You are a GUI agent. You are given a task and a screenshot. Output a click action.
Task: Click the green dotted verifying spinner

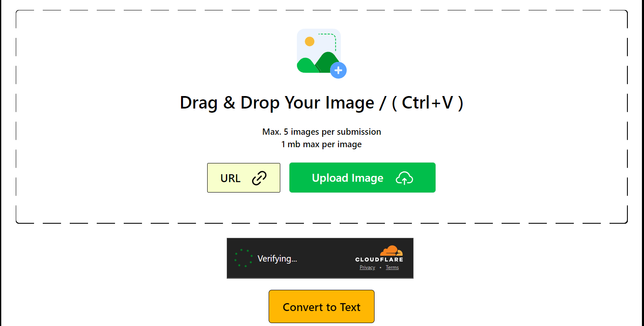[244, 258]
